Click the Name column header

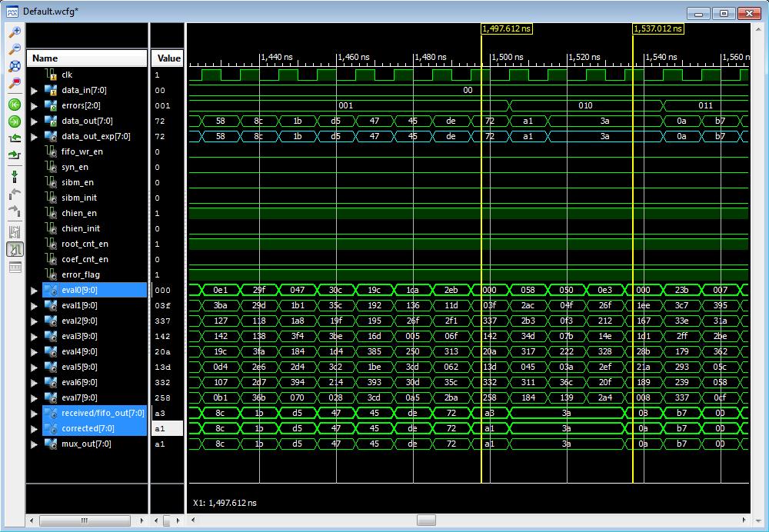87,58
